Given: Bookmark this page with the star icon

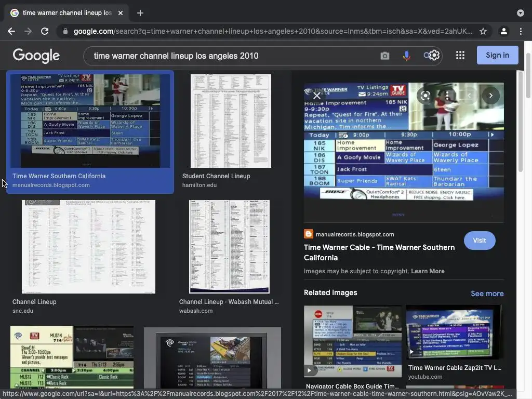Looking at the screenshot, I should pos(483,31).
